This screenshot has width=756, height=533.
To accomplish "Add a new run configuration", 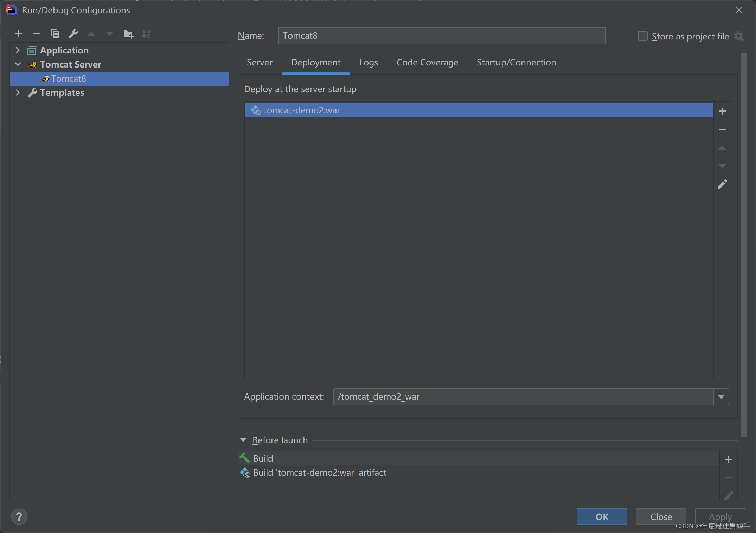I will click(18, 34).
